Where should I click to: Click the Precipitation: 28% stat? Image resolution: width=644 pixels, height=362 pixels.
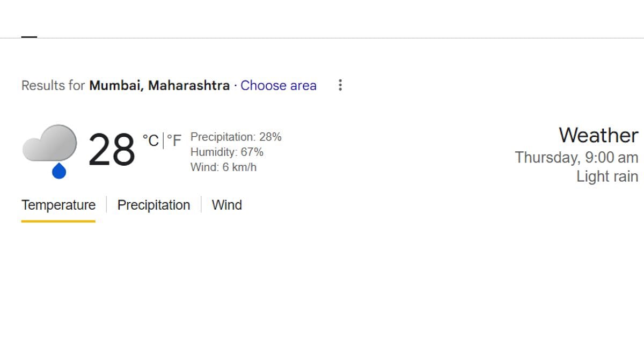[236, 137]
